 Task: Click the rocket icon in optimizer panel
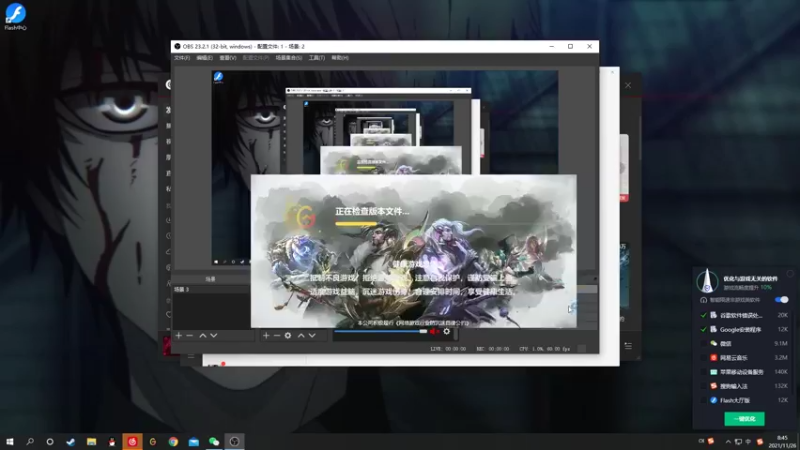[x=707, y=281]
